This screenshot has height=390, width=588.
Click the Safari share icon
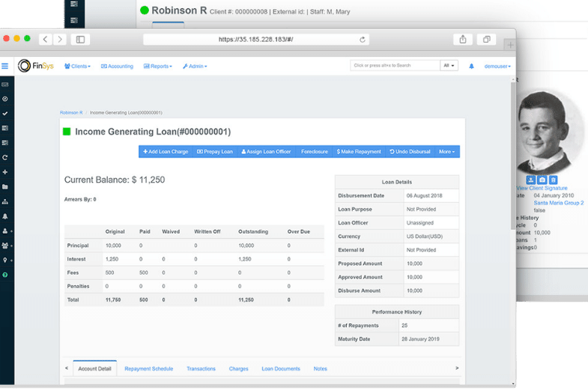(x=463, y=40)
